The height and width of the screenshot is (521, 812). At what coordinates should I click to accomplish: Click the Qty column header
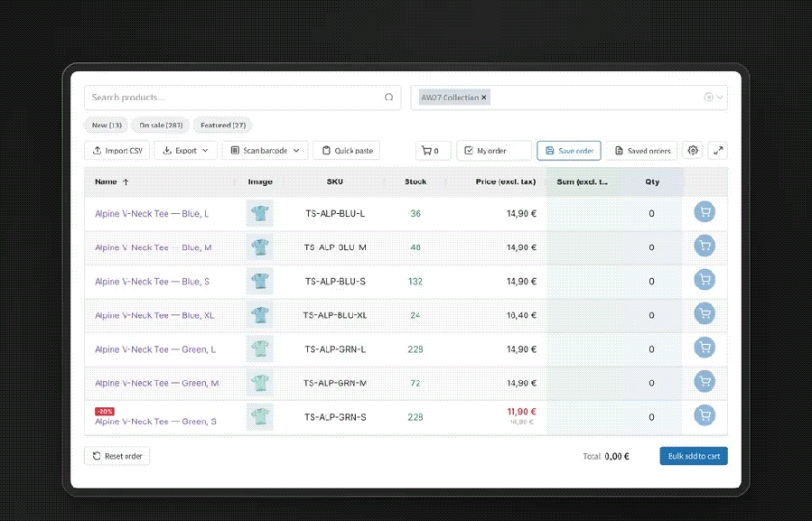[x=652, y=181]
